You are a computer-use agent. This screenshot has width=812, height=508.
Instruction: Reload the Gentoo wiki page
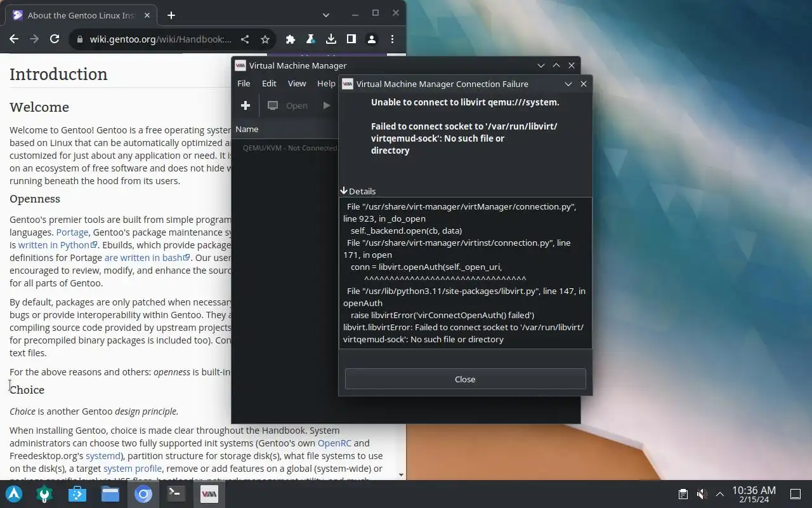(55, 39)
